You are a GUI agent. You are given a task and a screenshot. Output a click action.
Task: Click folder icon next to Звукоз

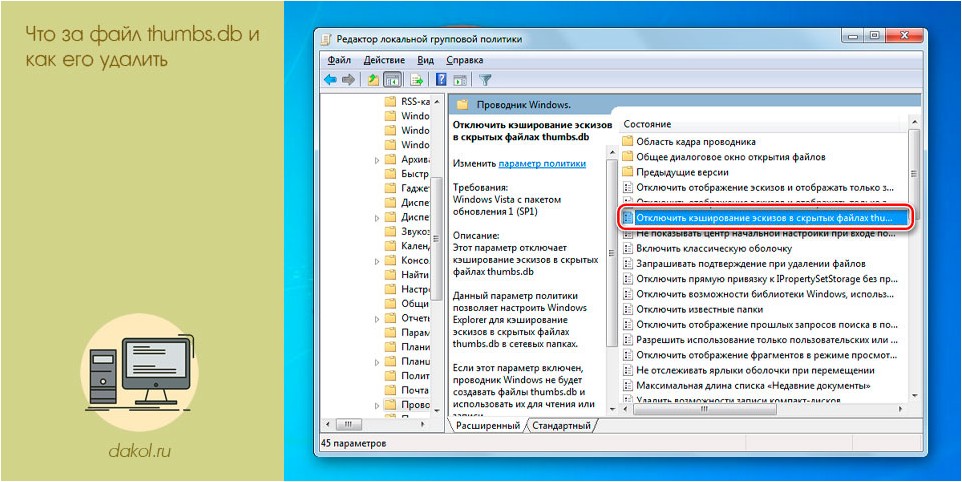[x=390, y=232]
